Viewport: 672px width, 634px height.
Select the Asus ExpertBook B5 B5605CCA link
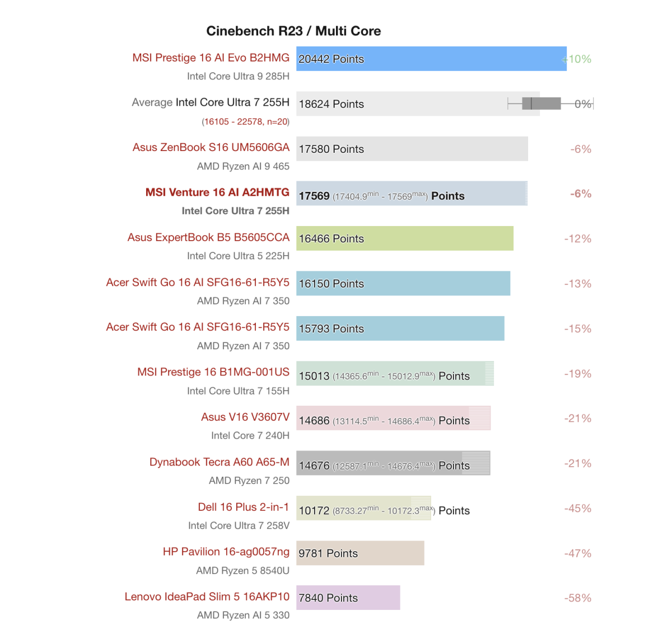[208, 237]
